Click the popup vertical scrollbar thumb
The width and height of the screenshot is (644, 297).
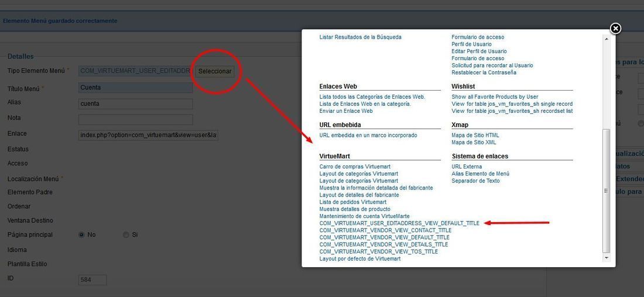606,191
